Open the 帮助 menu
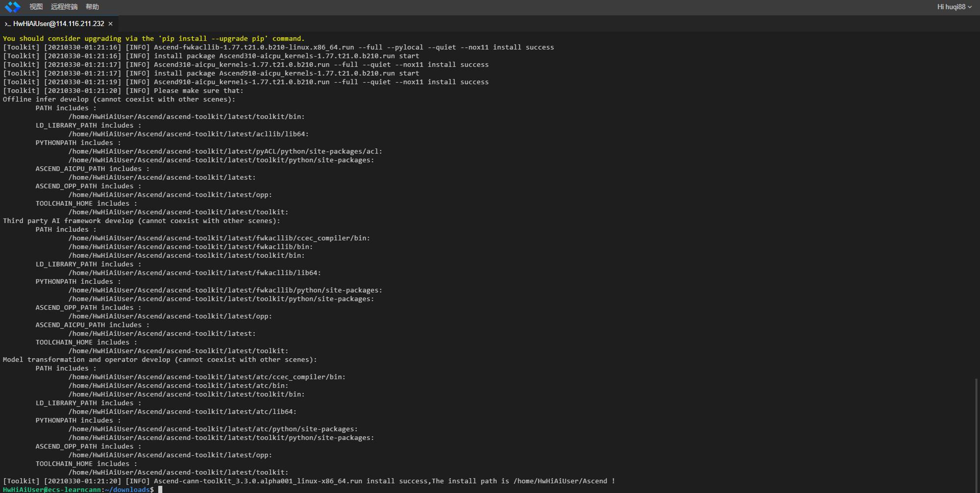The width and height of the screenshot is (980, 493). [x=92, y=7]
